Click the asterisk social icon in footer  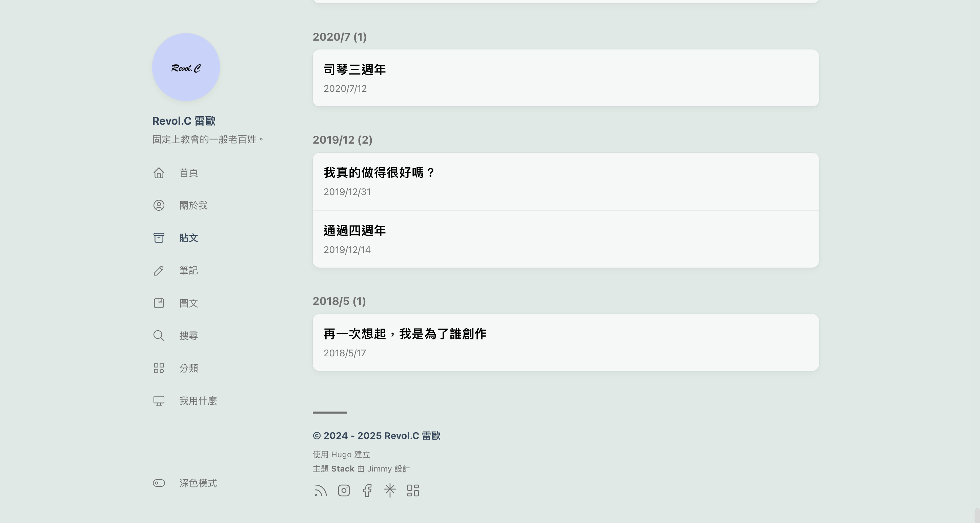click(x=390, y=491)
